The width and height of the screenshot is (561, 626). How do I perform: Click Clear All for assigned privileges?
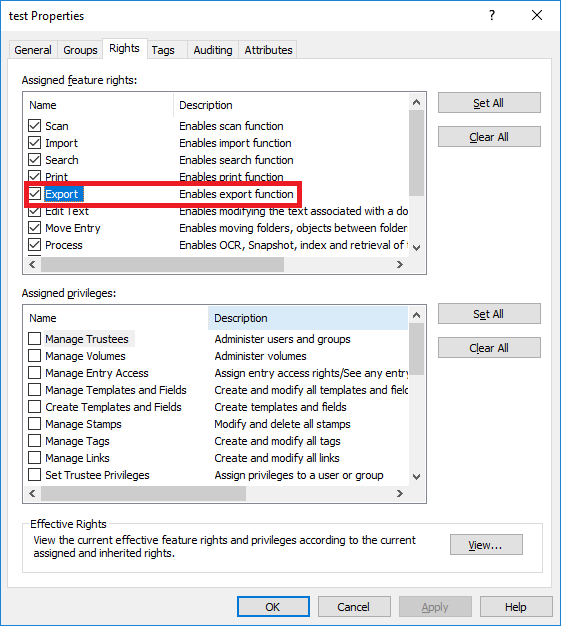pos(489,348)
